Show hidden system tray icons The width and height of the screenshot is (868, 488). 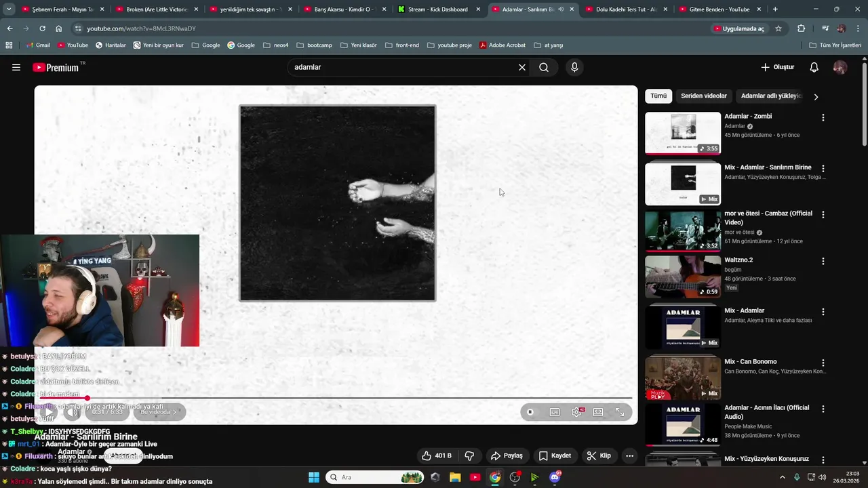tap(783, 477)
